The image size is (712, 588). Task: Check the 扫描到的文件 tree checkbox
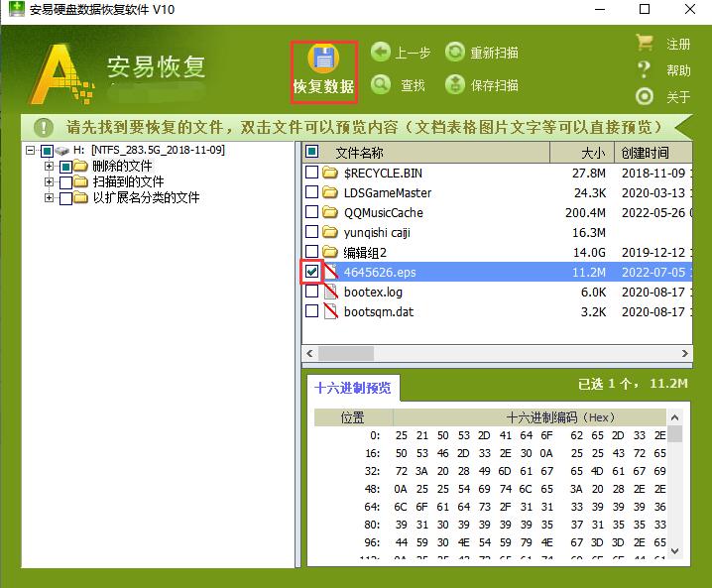pos(65,182)
